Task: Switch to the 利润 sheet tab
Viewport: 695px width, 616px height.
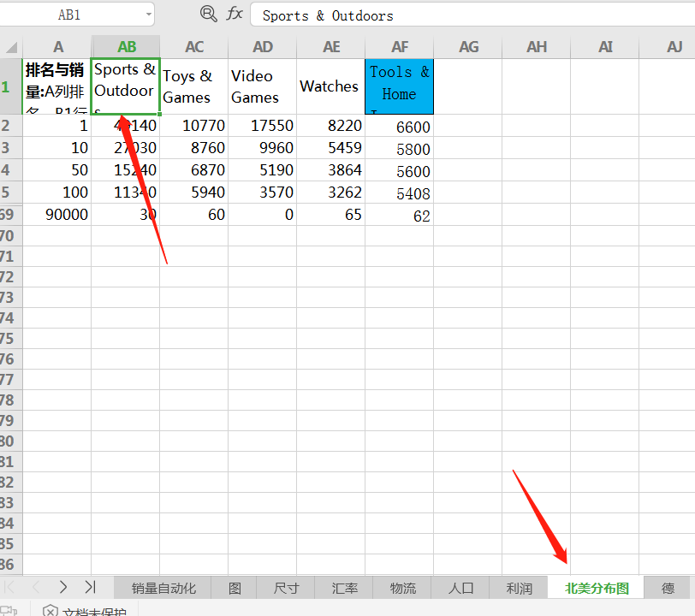Action: tap(519, 588)
